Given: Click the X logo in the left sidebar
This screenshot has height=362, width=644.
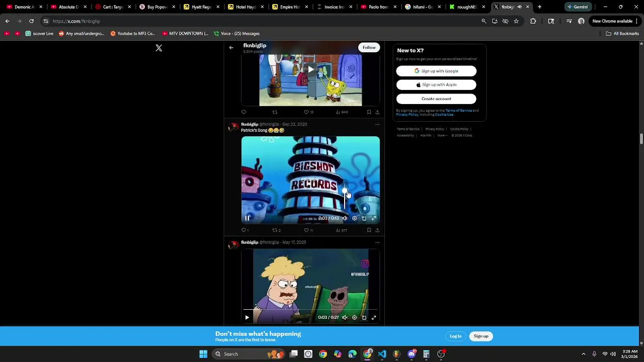Looking at the screenshot, I should pos(159,48).
